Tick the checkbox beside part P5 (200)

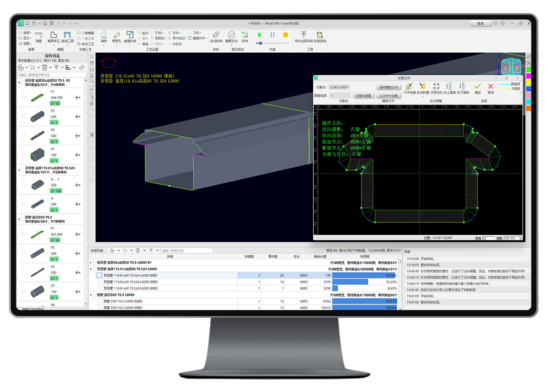tap(24, 116)
